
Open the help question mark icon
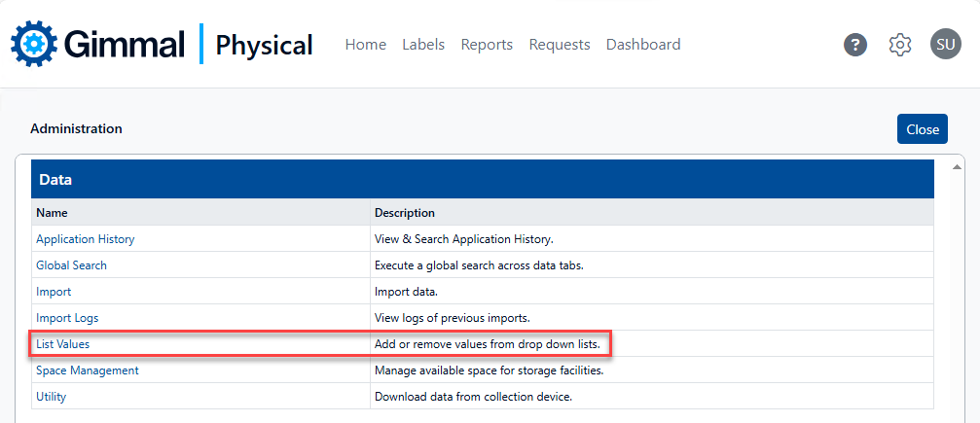tap(855, 45)
